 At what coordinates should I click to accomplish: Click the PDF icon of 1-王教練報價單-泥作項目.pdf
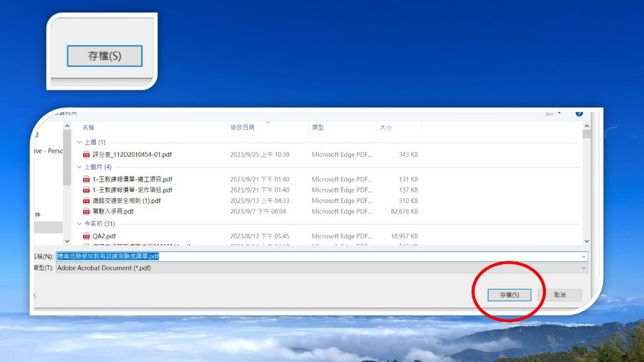pos(87,190)
